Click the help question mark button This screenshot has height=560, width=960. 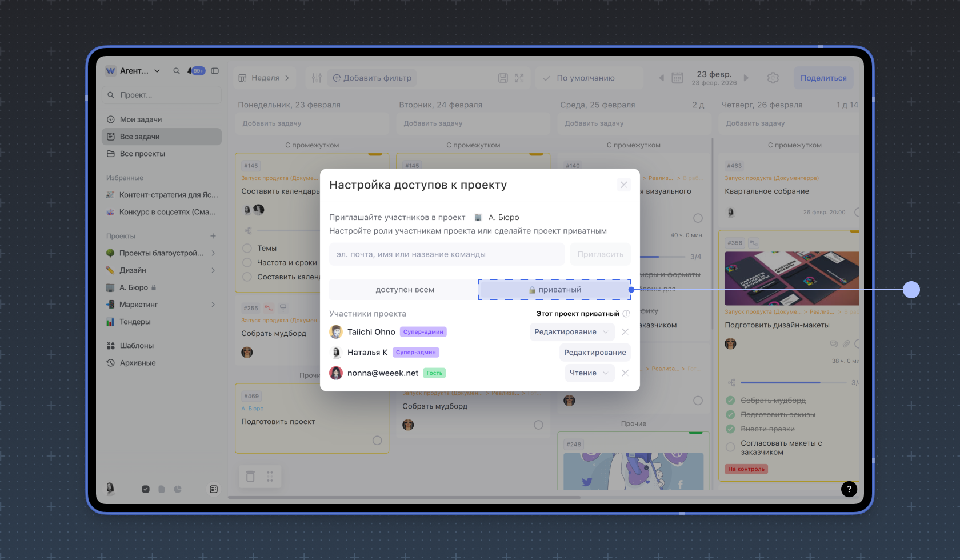[849, 489]
